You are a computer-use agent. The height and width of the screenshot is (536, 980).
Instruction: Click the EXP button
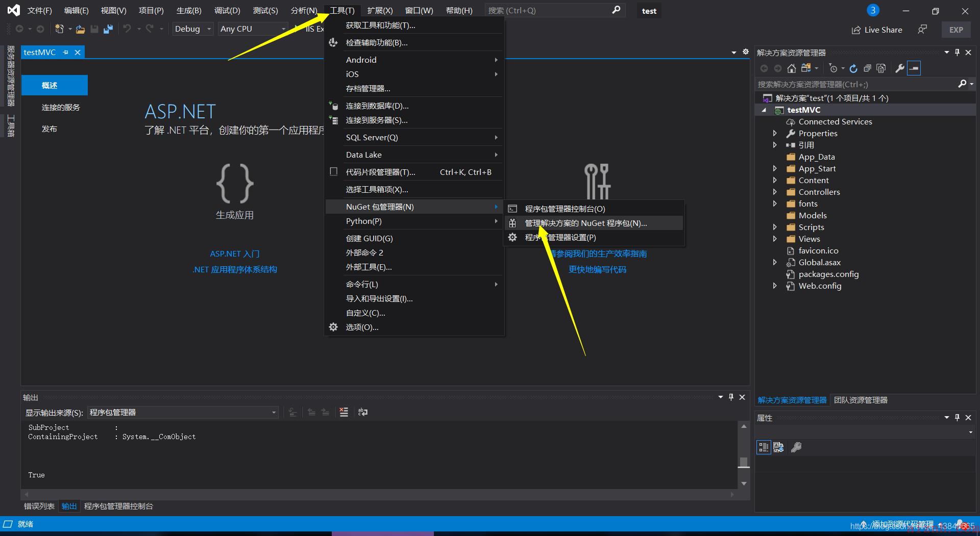[956, 30]
